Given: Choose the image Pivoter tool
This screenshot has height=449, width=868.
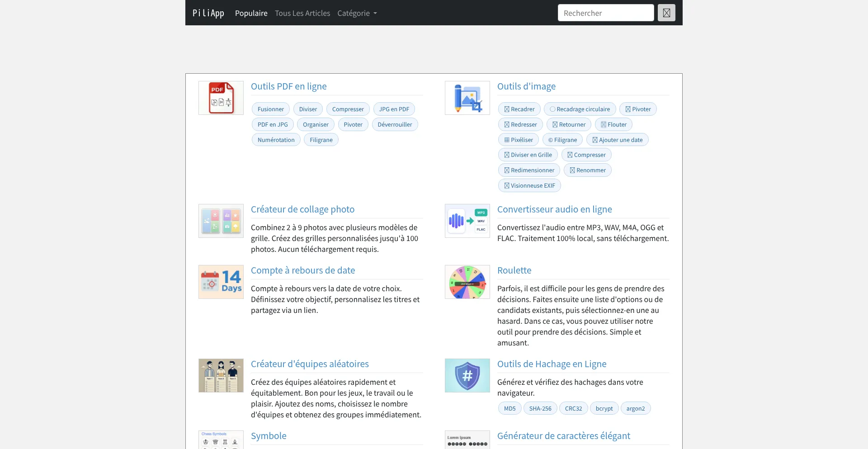Looking at the screenshot, I should (638, 109).
